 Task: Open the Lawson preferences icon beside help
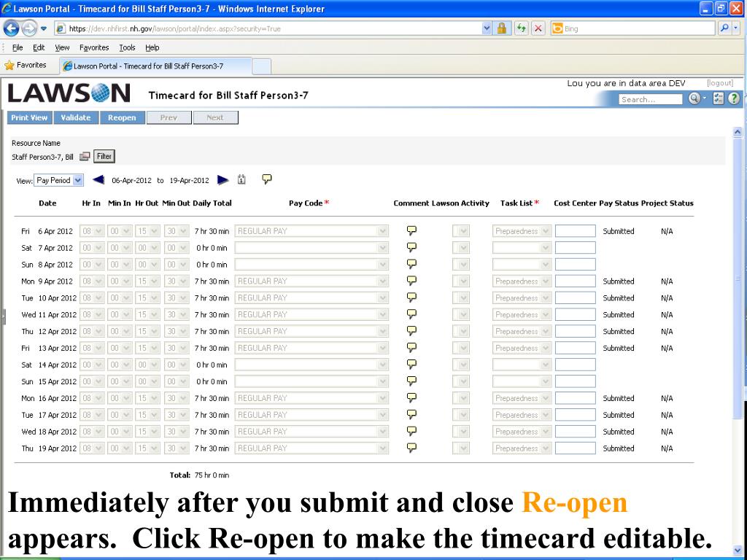click(719, 98)
